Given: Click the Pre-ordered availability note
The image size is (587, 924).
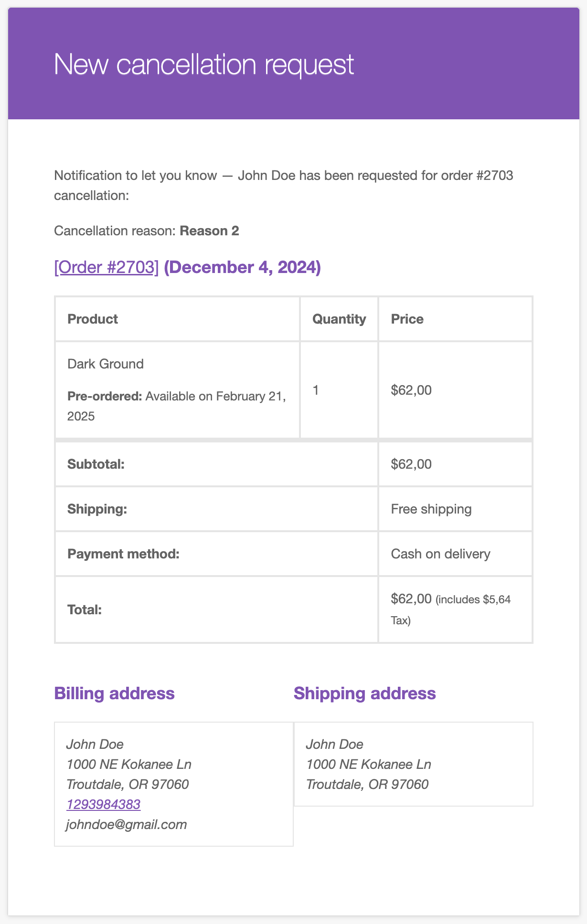Looking at the screenshot, I should 177,406.
